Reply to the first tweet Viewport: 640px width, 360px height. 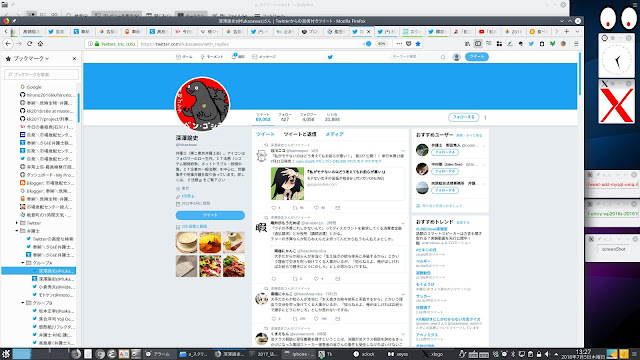point(274,208)
